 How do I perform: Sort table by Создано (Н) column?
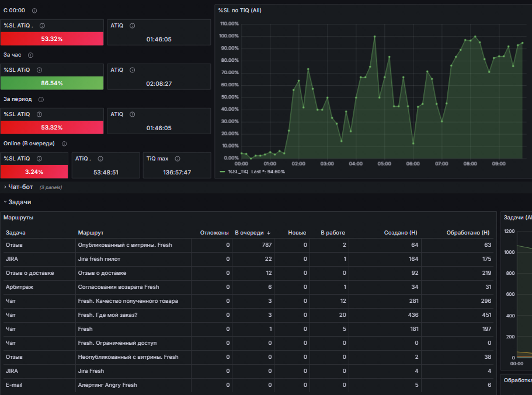tap(401, 233)
